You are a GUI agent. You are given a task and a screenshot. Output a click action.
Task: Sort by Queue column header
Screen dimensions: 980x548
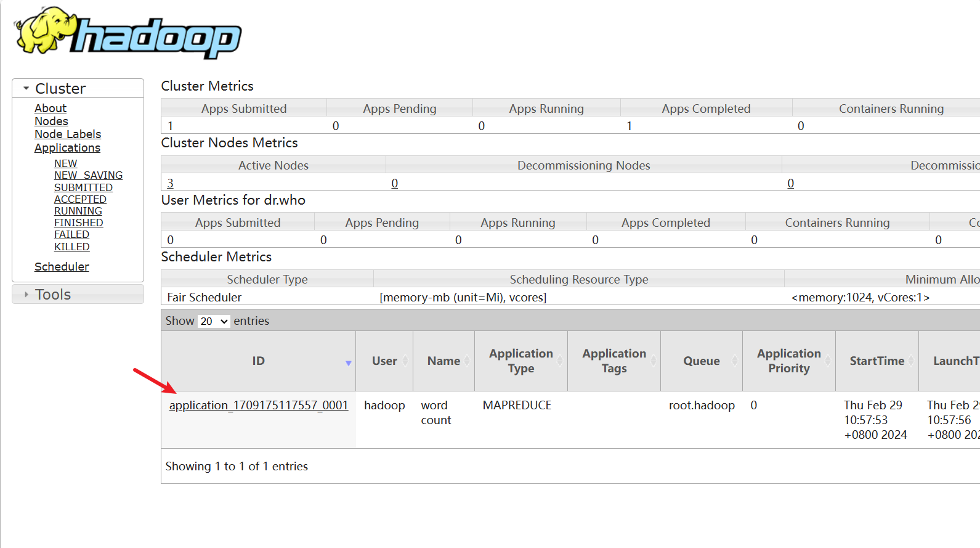[701, 361]
